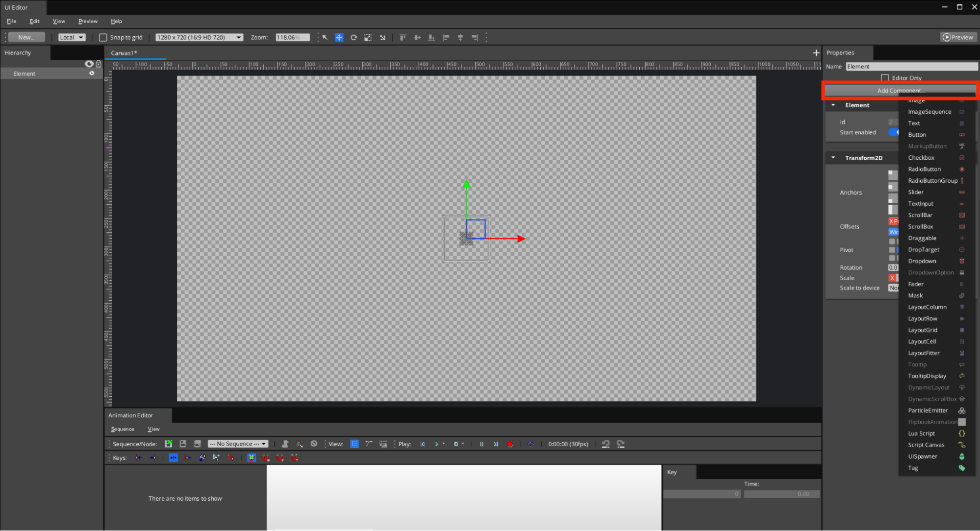Align selected elements to left edge

pyautogui.click(x=446, y=37)
